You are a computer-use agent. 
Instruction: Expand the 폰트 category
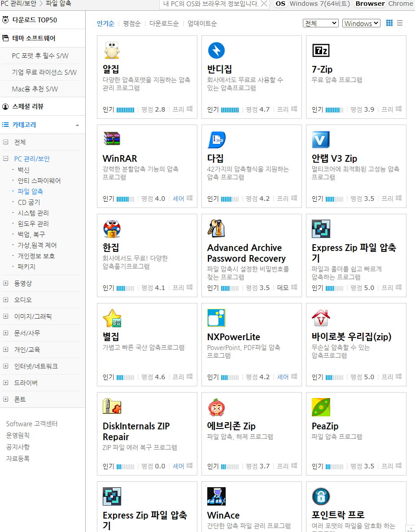(5, 399)
